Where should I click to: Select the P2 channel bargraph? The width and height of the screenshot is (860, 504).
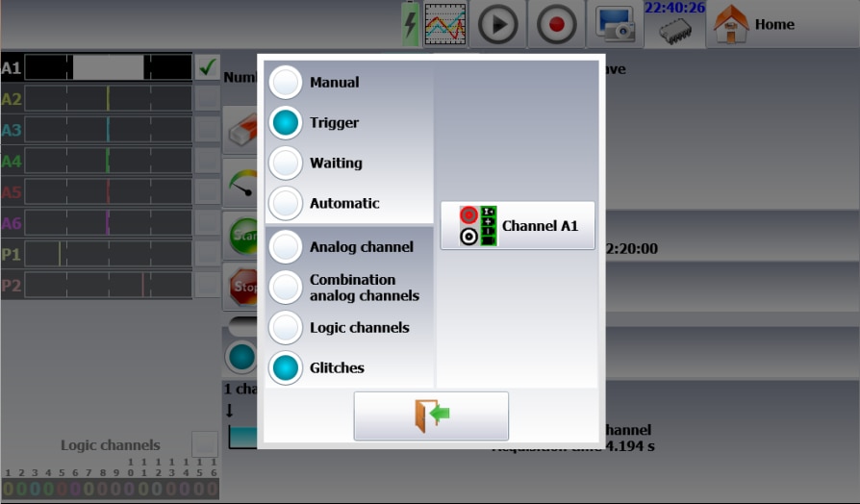pos(109,285)
